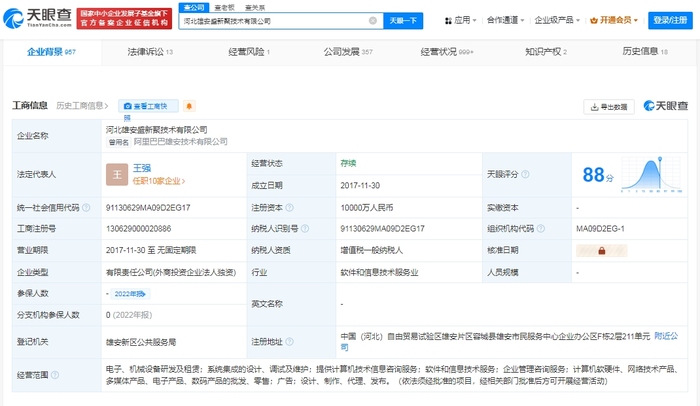The width and height of the screenshot is (700, 406).
Task: Open the 开通会员 dropdown
Action: tap(614, 21)
